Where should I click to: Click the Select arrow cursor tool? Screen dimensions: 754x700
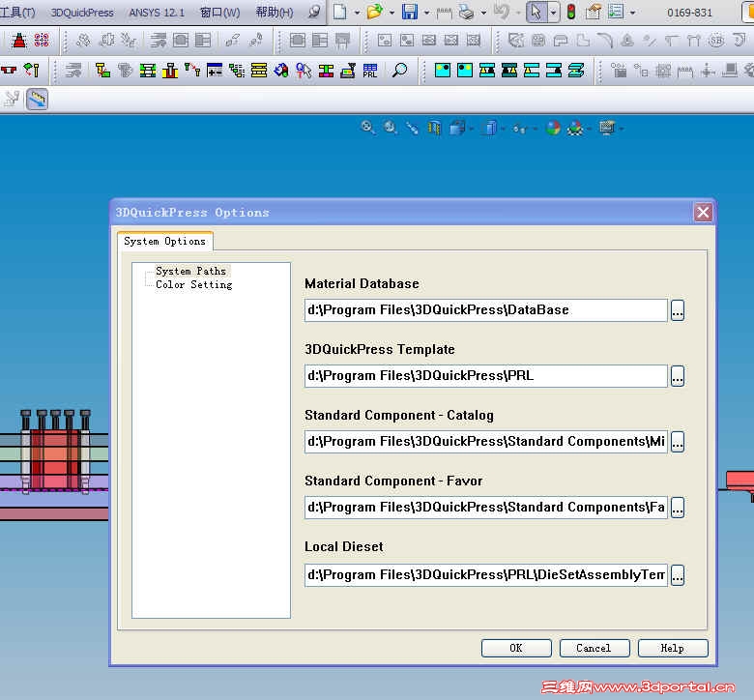click(536, 12)
